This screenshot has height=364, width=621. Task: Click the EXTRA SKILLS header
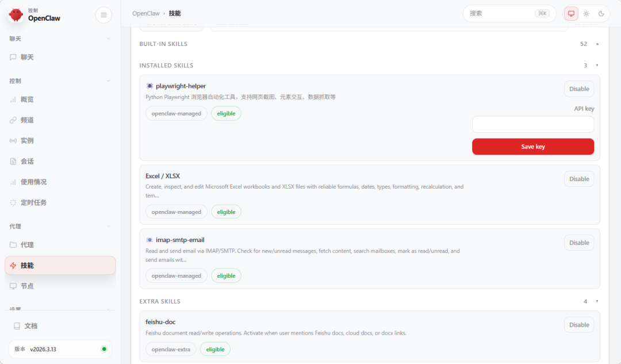click(160, 301)
